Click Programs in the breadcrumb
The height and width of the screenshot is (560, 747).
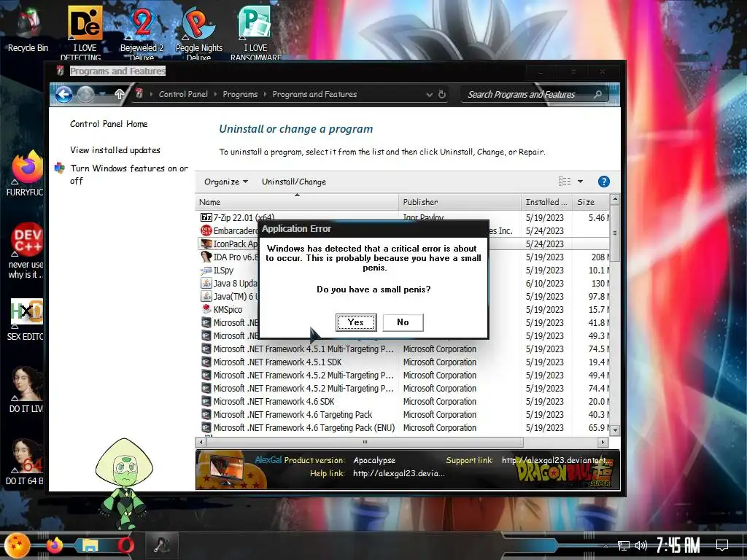(x=240, y=94)
